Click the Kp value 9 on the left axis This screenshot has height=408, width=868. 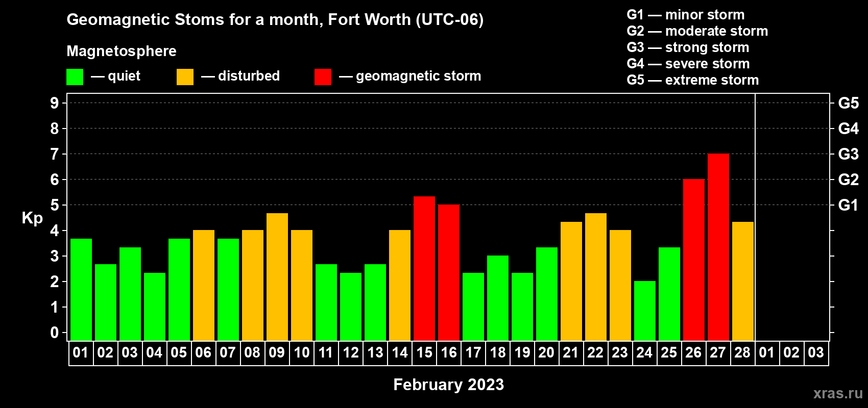[x=55, y=103]
